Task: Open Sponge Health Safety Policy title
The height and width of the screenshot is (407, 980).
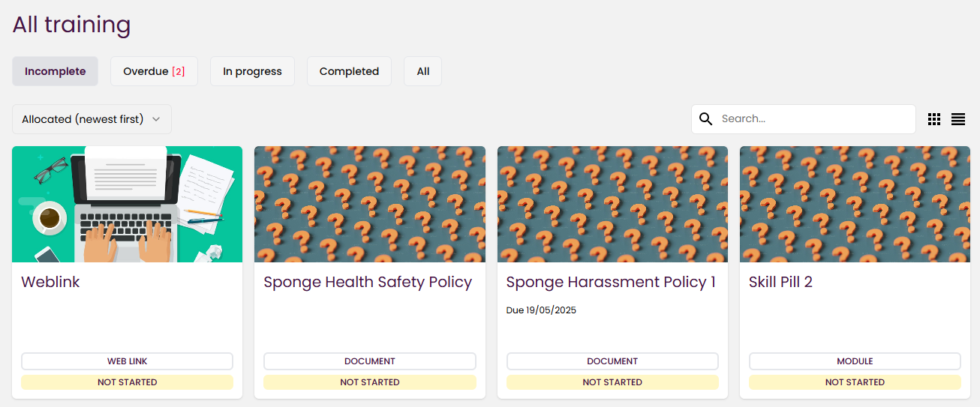Action: 368,282
